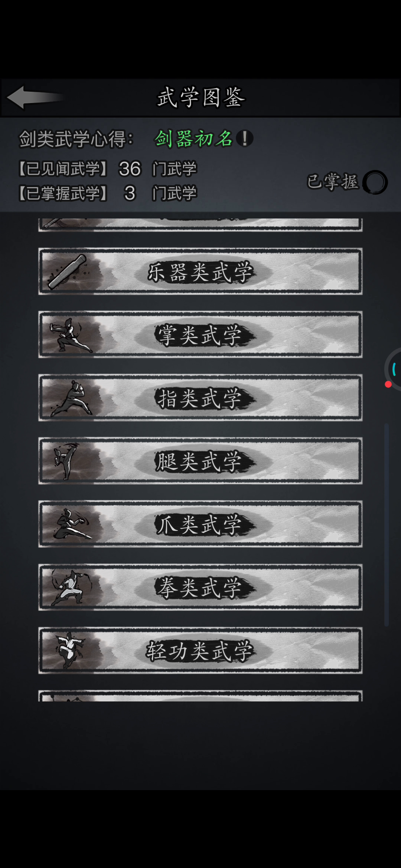
Task: Open the 掌类武学 category
Action: pyautogui.click(x=200, y=335)
